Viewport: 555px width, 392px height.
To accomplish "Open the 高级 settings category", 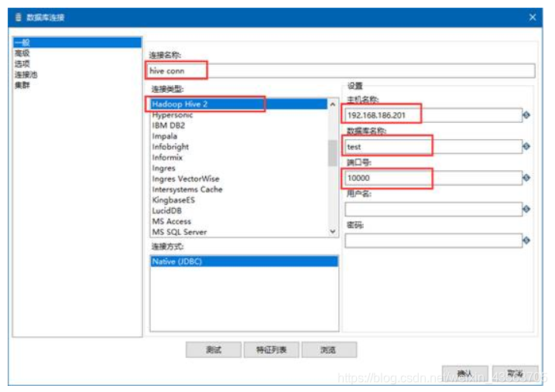I will (x=22, y=53).
